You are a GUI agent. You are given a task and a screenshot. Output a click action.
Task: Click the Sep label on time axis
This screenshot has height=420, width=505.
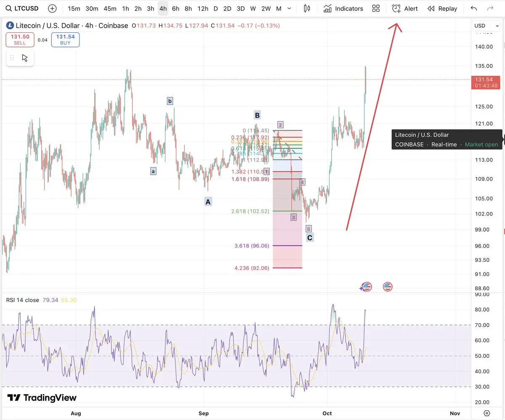coord(204,413)
